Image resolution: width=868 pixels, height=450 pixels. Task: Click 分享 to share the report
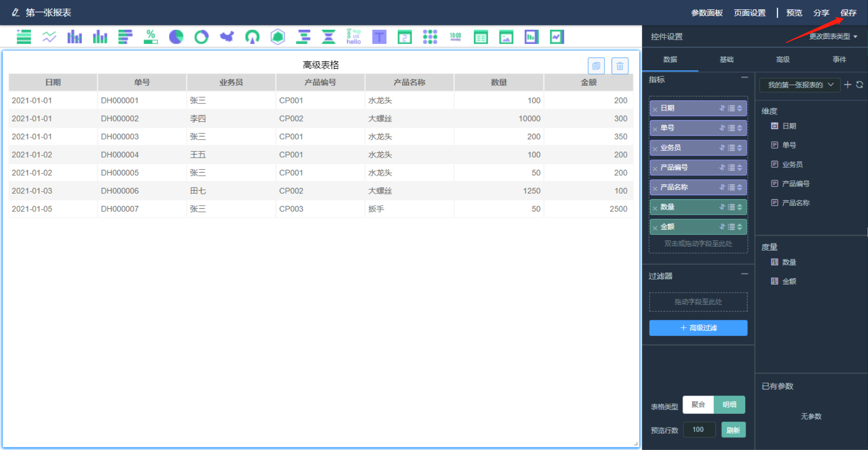pyautogui.click(x=822, y=13)
